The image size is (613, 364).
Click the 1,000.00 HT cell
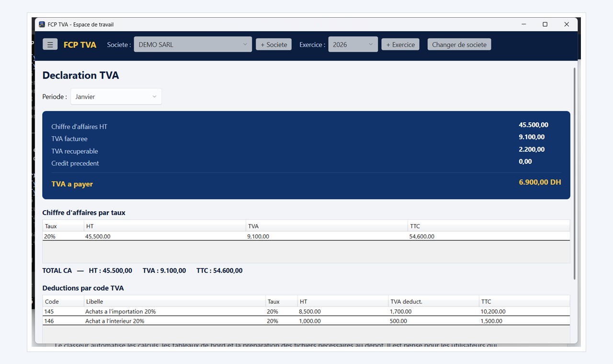point(343,321)
